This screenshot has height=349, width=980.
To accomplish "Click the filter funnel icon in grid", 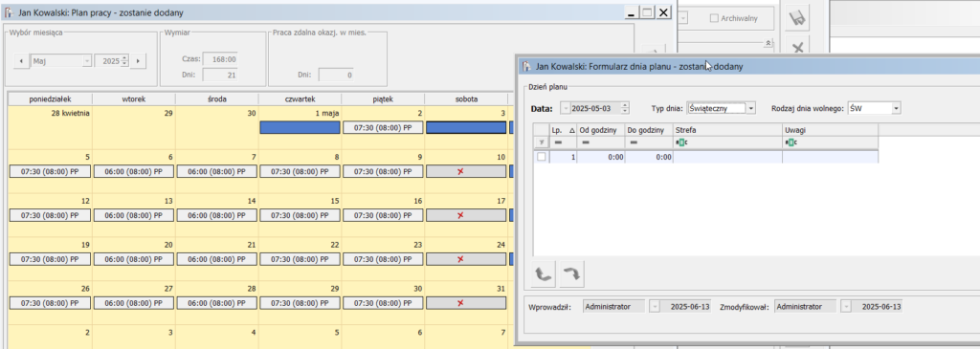I will (542, 143).
